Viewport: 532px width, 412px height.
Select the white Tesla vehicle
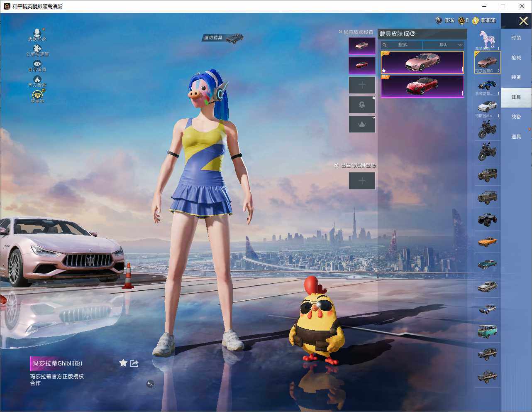(x=488, y=108)
